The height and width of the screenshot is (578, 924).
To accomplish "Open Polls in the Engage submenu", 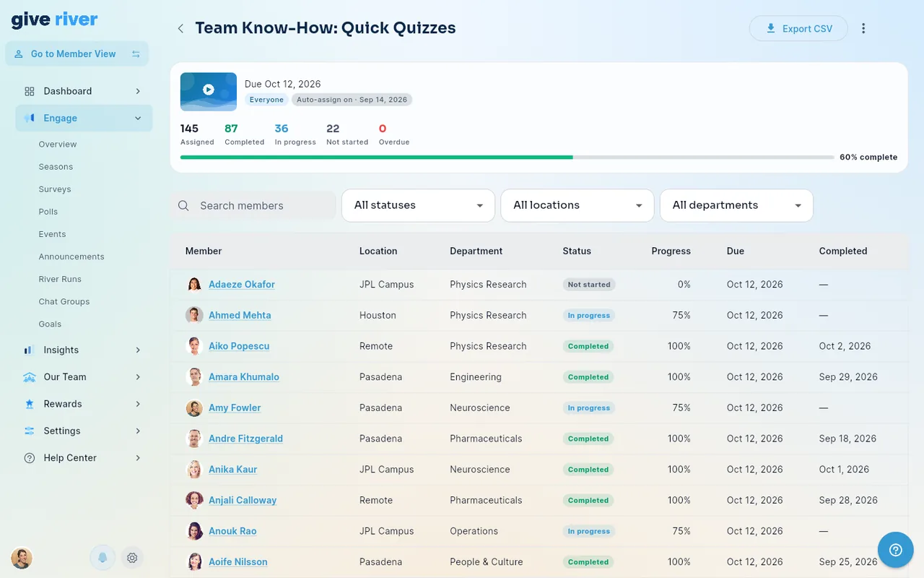I will [x=48, y=212].
